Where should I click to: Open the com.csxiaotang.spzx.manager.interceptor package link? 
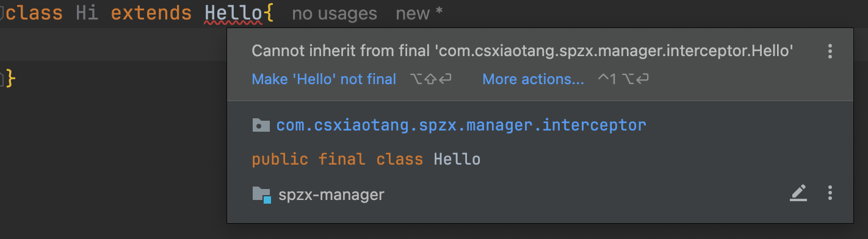461,126
